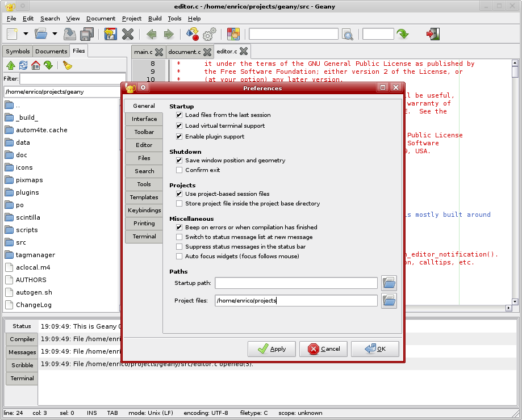Click the Quit Geany exit icon
This screenshot has height=420, width=522.
pos(433,34)
